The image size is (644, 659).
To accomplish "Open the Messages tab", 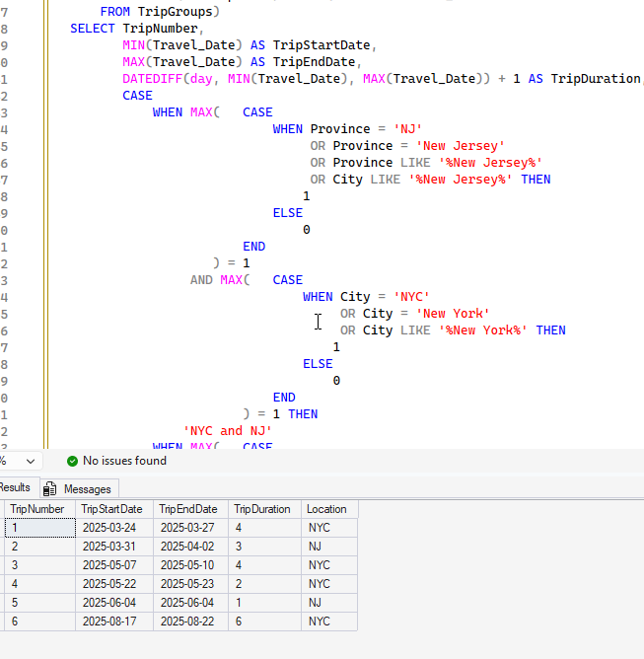I will (87, 488).
